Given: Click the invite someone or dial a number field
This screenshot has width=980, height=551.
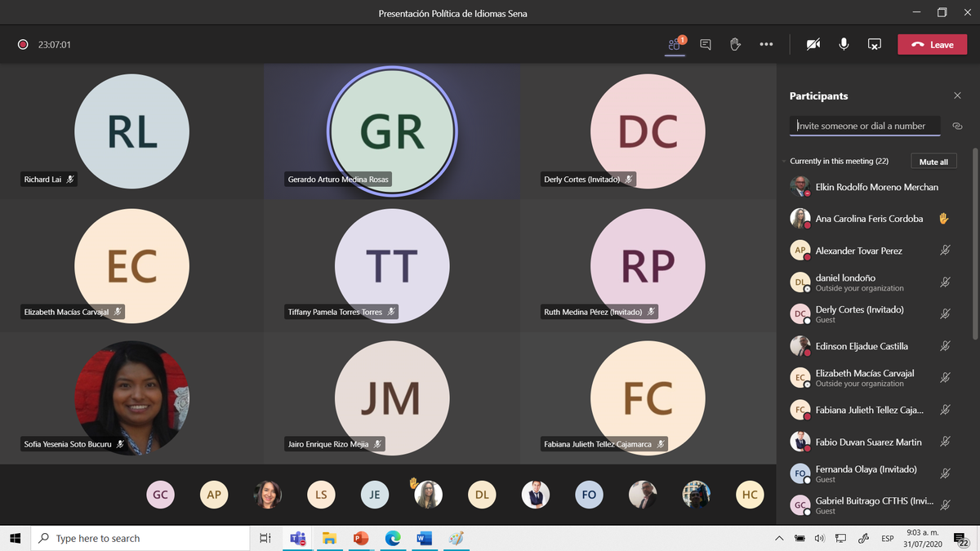Looking at the screenshot, I should pyautogui.click(x=865, y=126).
